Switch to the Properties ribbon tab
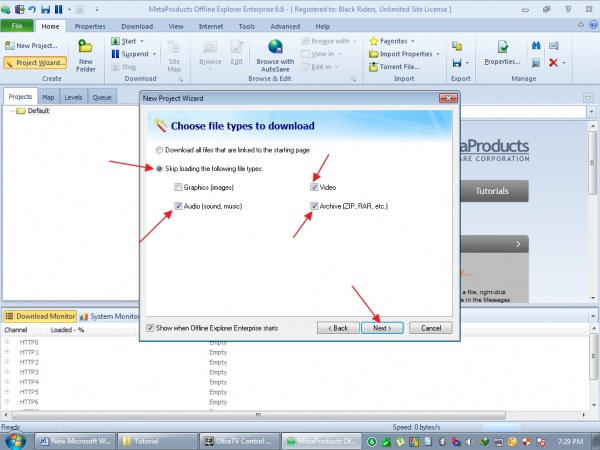The image size is (600, 450). (90, 26)
